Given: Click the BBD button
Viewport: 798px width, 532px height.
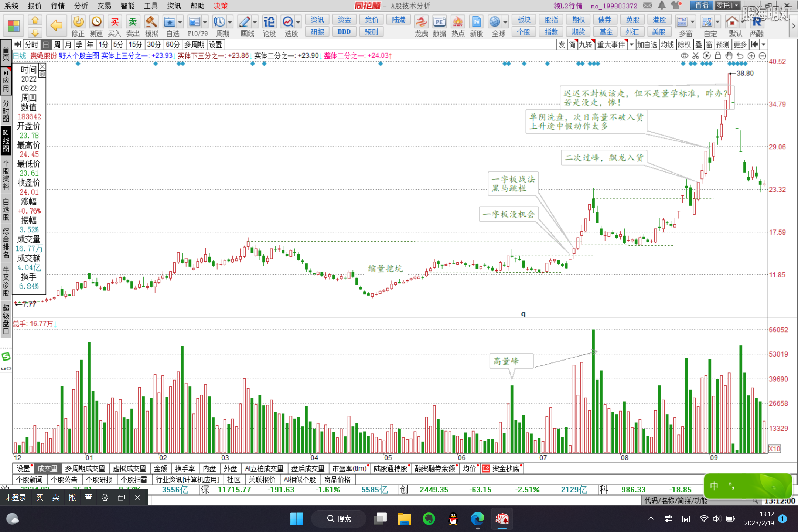Looking at the screenshot, I should point(344,32).
